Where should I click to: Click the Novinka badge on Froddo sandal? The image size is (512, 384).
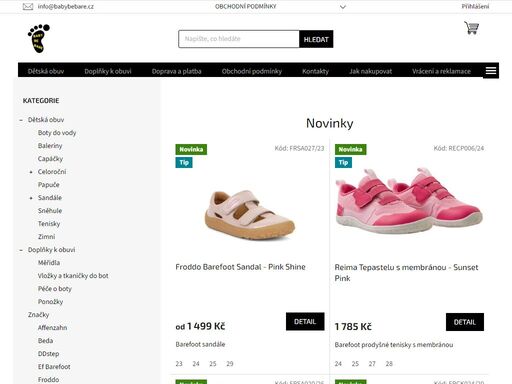[191, 149]
